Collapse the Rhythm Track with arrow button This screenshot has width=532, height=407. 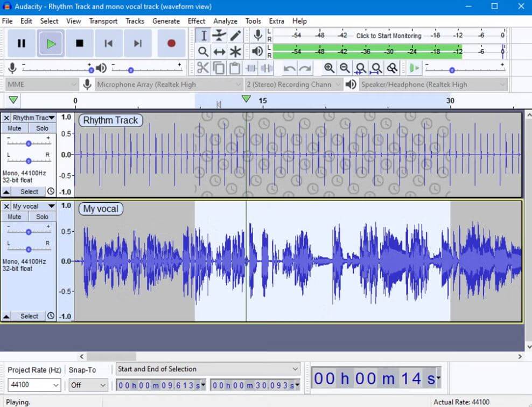[x=6, y=191]
